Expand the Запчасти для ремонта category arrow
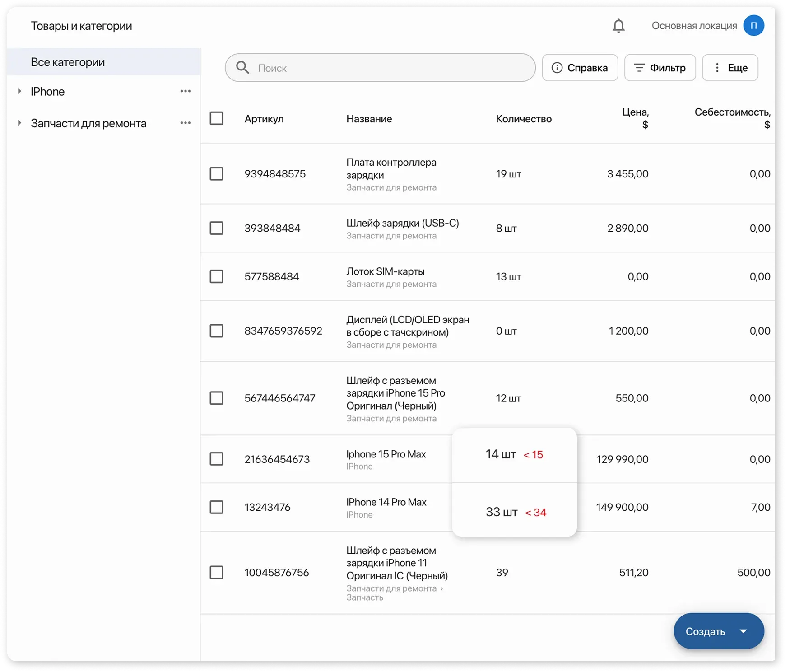Viewport: 790px width, 672px height. [19, 123]
